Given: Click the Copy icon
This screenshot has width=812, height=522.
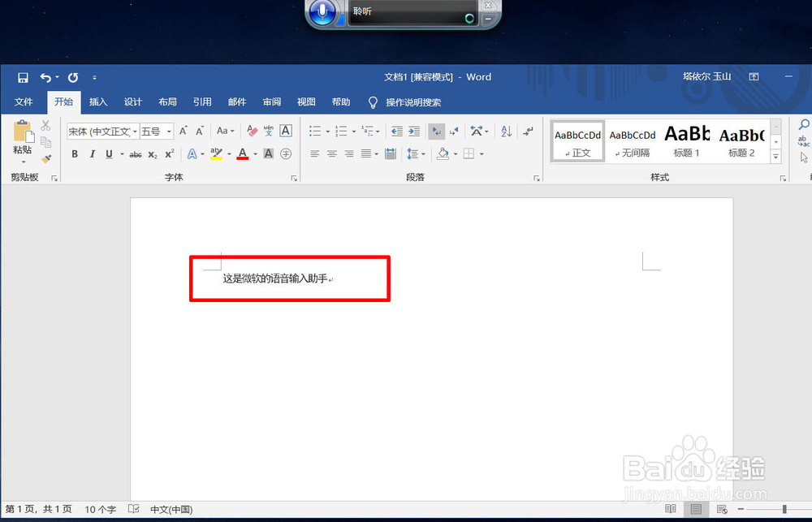Looking at the screenshot, I should click(45, 142).
